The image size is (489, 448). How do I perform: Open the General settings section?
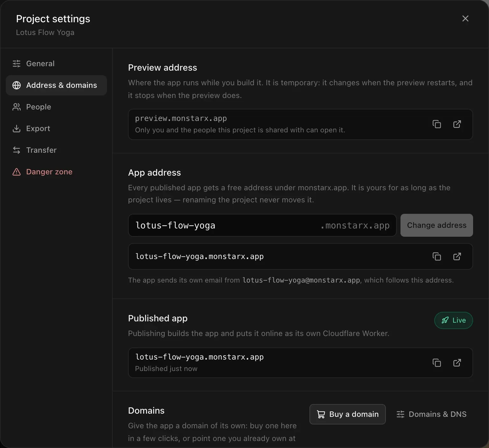coord(56,64)
